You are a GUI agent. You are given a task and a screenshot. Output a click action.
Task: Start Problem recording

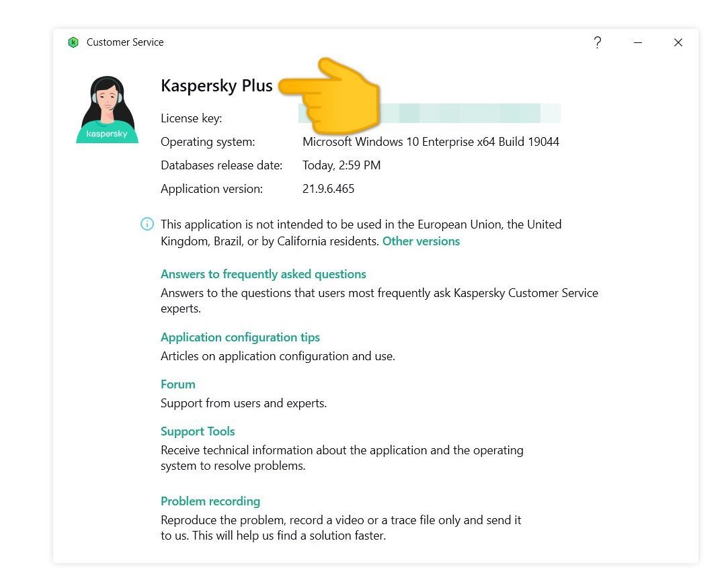pos(210,501)
